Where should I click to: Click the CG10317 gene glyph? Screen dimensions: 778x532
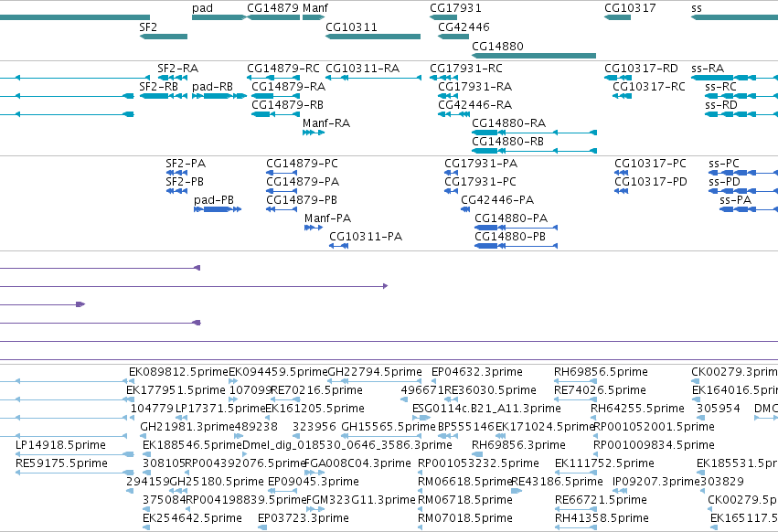pyautogui.click(x=617, y=17)
